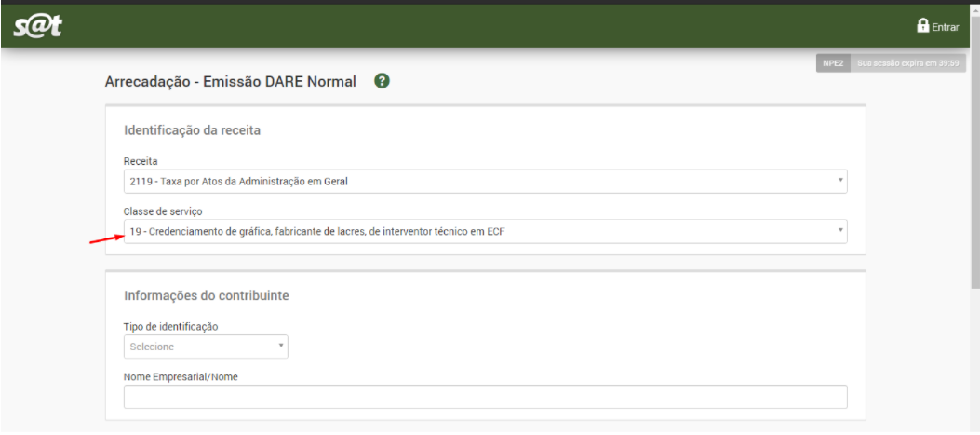Expand the Tipo de identificação dropdown

tap(205, 347)
